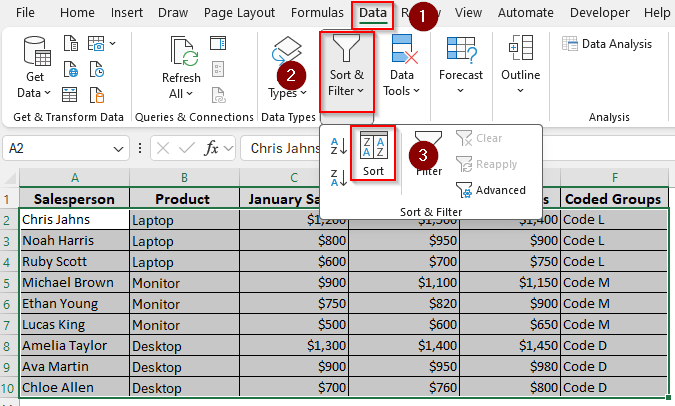The height and width of the screenshot is (406, 675).
Task: Select column C header
Action: tap(294, 177)
